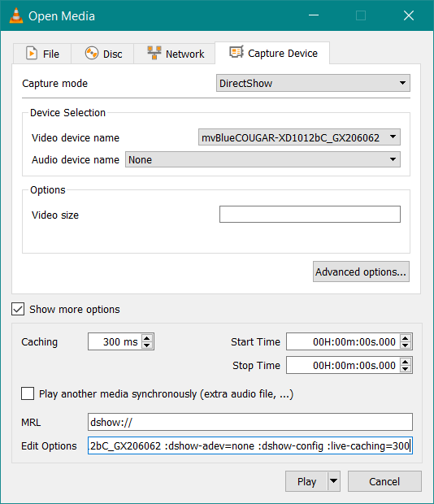Focus the MRL text field
The height and width of the screenshot is (504, 434).
point(250,422)
